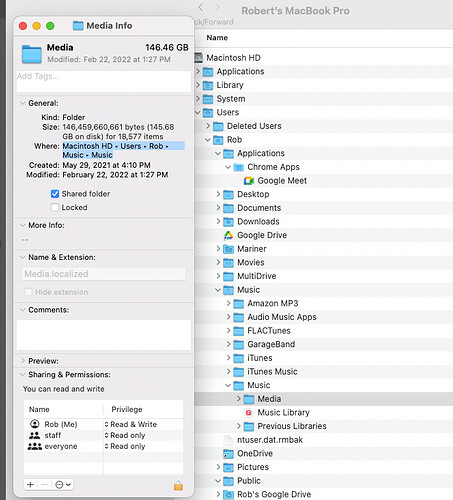The width and height of the screenshot is (453, 500).
Task: Select the Library folder row
Action: [323, 85]
